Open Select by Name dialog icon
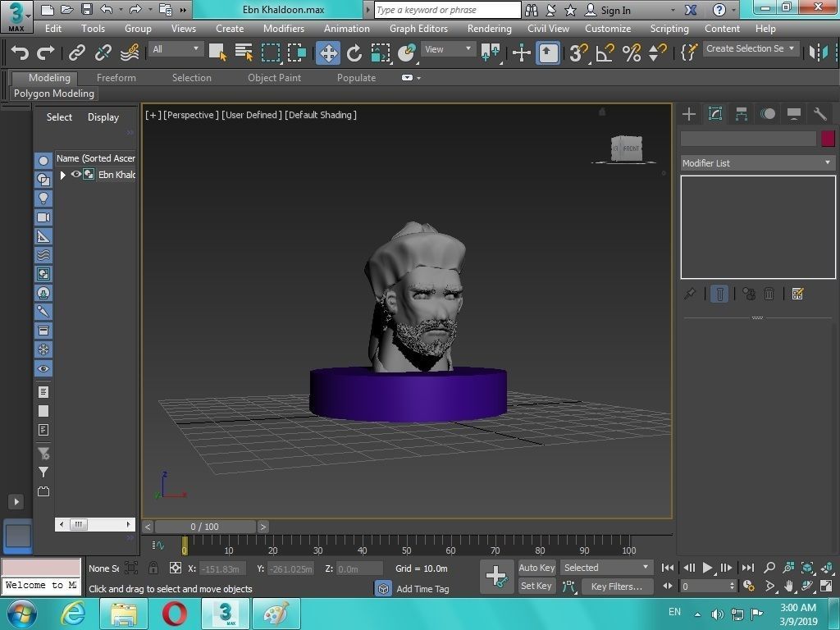The width and height of the screenshot is (840, 630). [244, 52]
